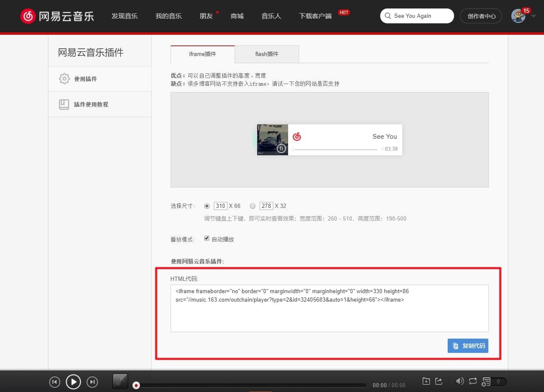This screenshot has width=544, height=392.
Task: Click the 复制代码 button
Action: pyautogui.click(x=468, y=346)
